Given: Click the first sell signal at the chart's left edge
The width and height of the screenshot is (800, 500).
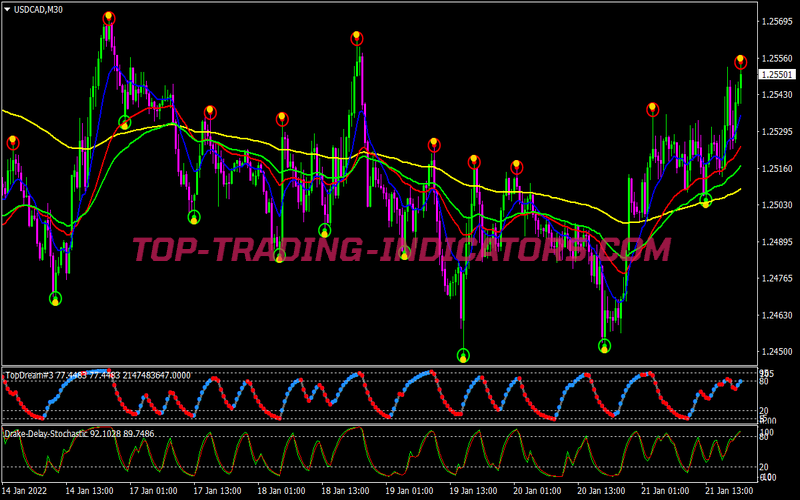Looking at the screenshot, I should click(13, 143).
